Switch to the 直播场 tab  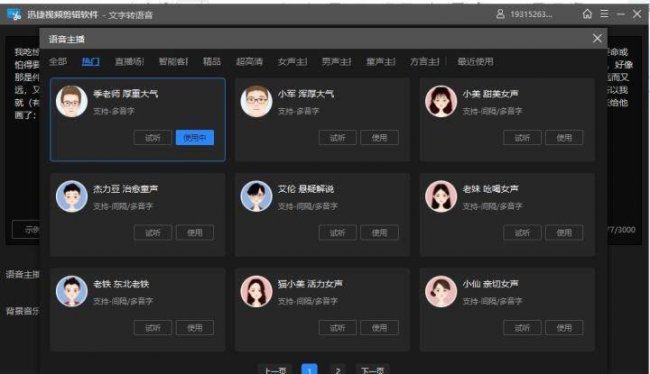(x=129, y=62)
